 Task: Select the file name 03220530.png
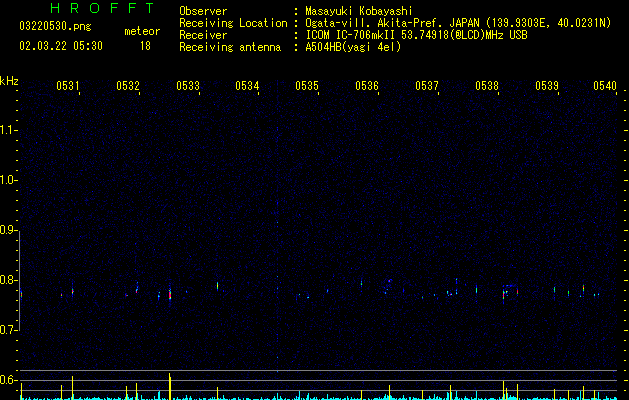(x=55, y=26)
